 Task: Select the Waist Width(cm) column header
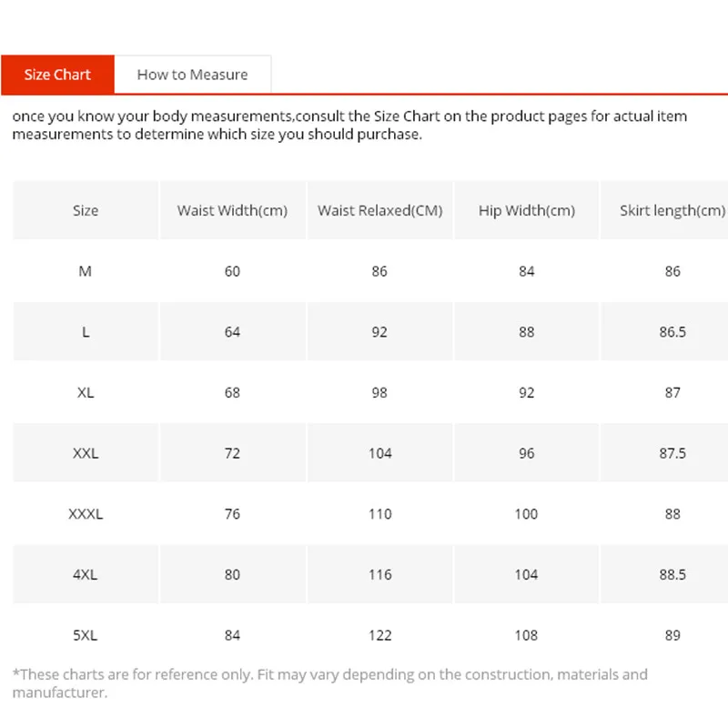[232, 210]
